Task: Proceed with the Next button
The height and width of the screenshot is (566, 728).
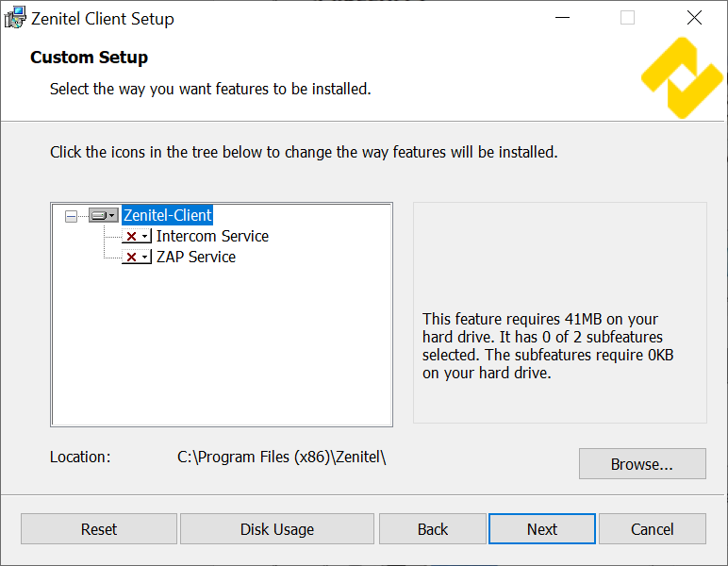Action: [541, 529]
